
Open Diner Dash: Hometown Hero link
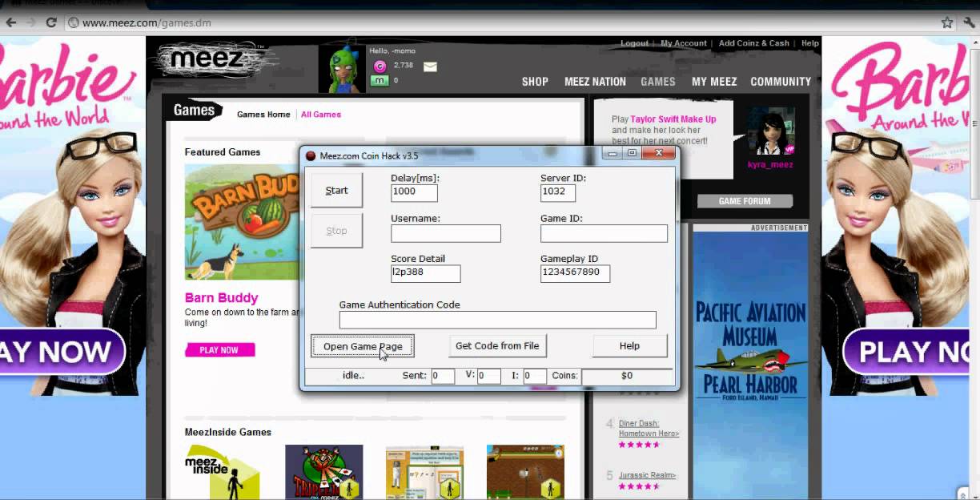click(649, 429)
